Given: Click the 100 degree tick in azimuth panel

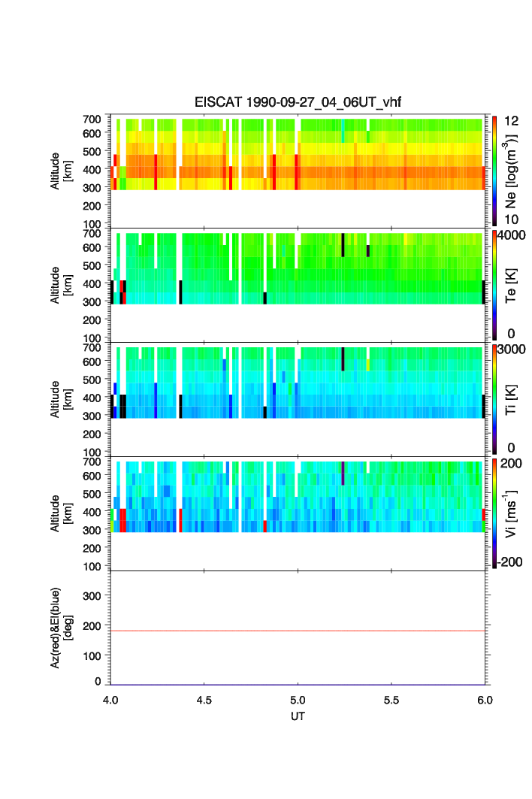Looking at the screenshot, I should point(92,655).
